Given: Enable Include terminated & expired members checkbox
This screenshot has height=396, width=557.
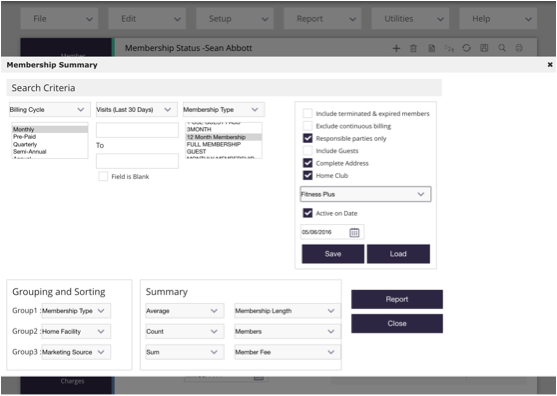Looking at the screenshot, I should 308,114.
